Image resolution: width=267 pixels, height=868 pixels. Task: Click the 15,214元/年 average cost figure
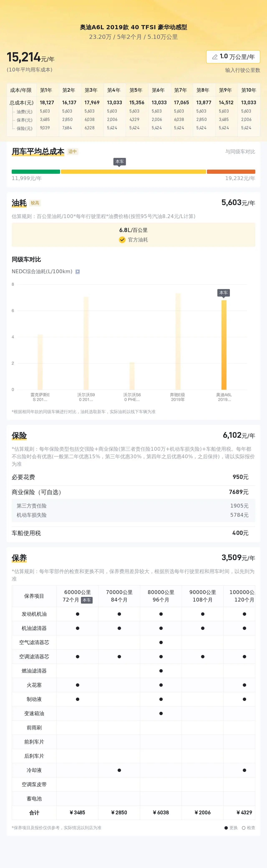point(31,57)
